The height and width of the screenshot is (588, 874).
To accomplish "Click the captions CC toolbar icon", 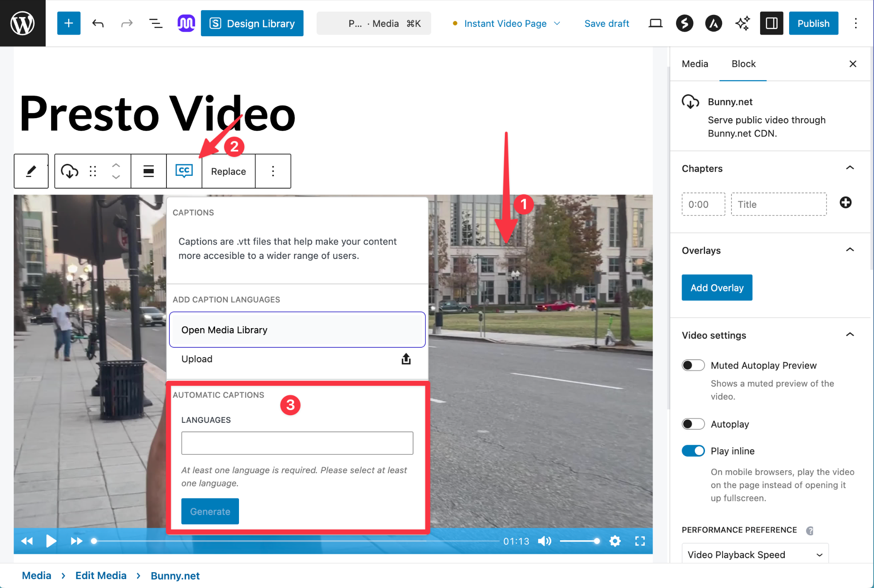I will click(x=184, y=171).
